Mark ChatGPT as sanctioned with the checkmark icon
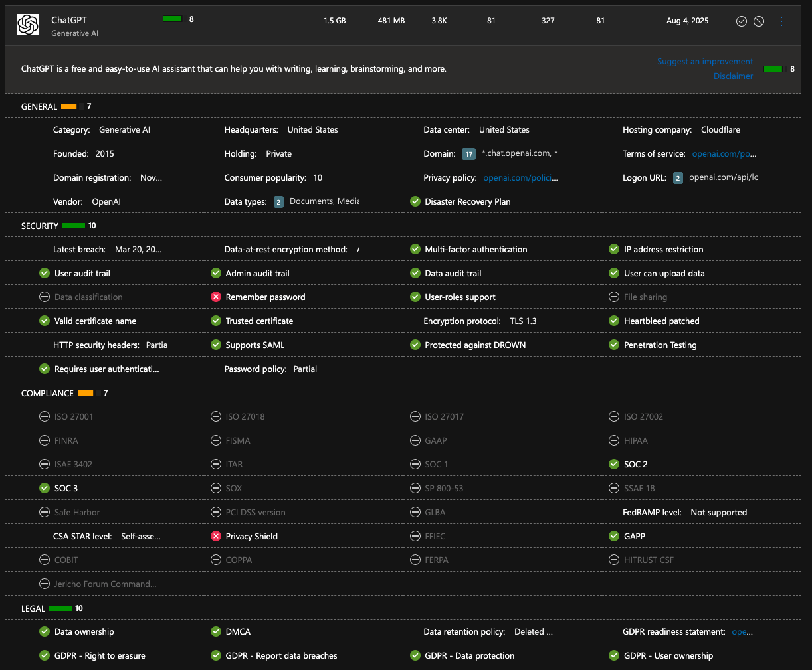 coord(742,21)
